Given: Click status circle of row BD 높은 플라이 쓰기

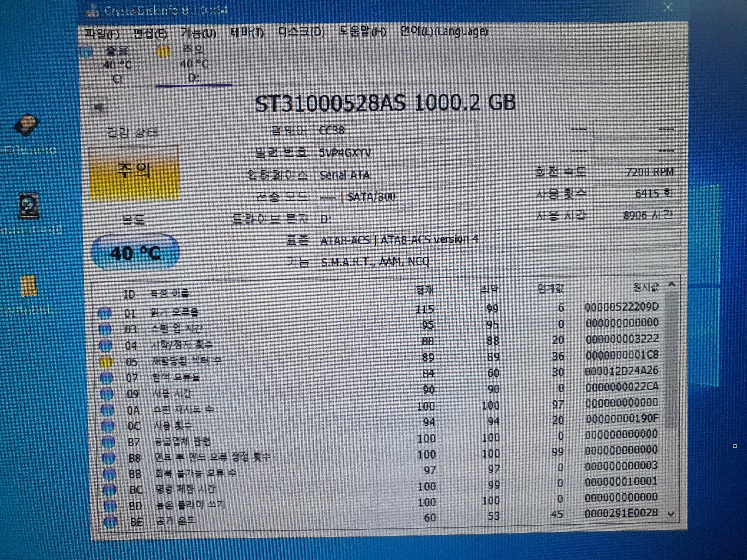Looking at the screenshot, I should click(110, 506).
